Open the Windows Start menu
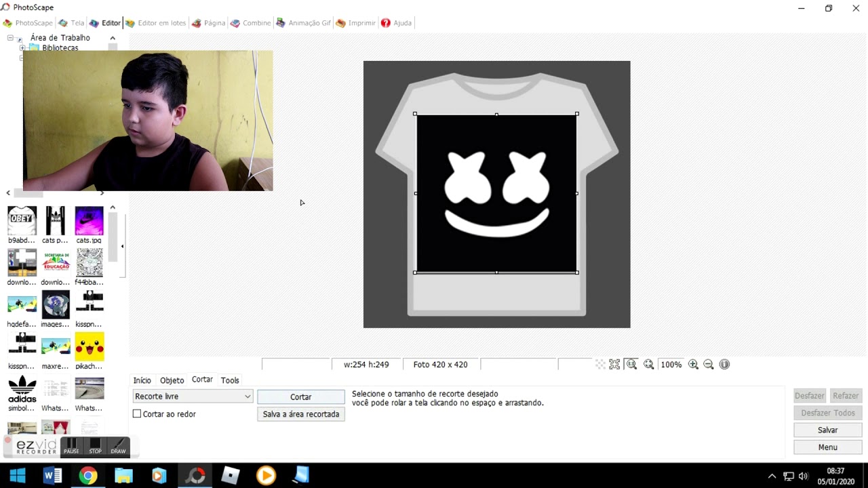 point(17,476)
